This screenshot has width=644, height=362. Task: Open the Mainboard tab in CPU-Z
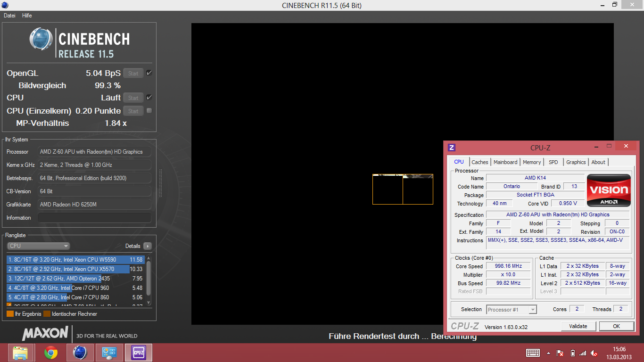[505, 162]
